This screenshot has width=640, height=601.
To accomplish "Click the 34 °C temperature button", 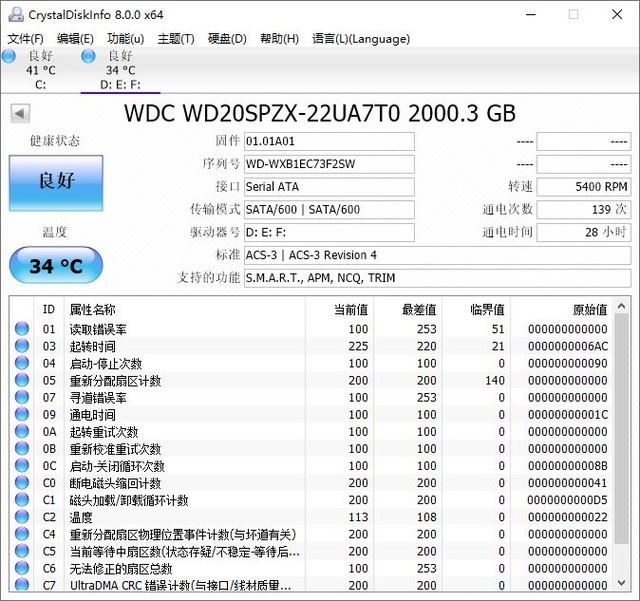I will 56,265.
